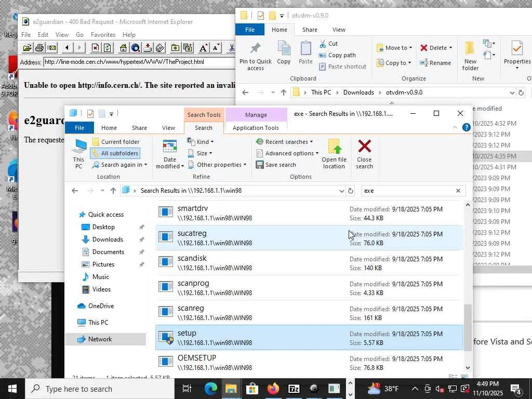The width and height of the screenshot is (532, 399).
Task: Show hidden system tray icons chevron
Action: (415, 389)
